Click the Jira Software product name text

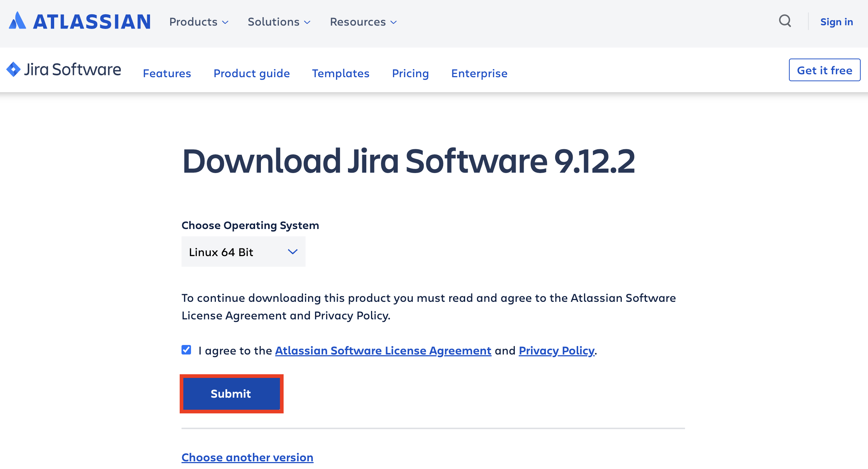pyautogui.click(x=72, y=69)
